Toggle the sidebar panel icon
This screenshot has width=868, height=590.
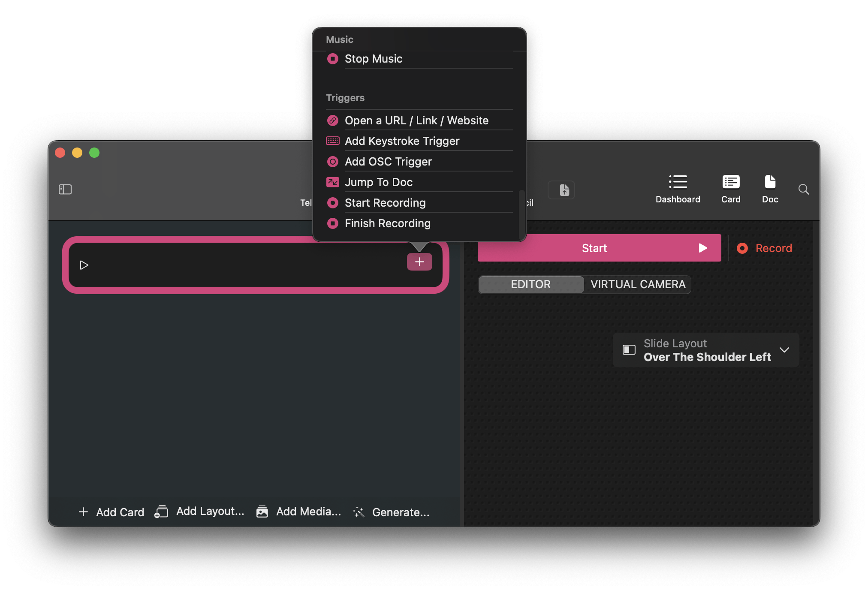point(65,189)
